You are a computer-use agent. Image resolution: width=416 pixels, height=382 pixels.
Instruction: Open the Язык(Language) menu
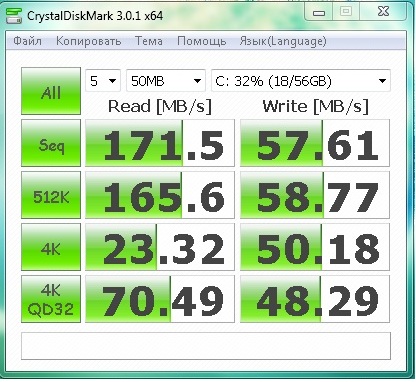tap(283, 41)
